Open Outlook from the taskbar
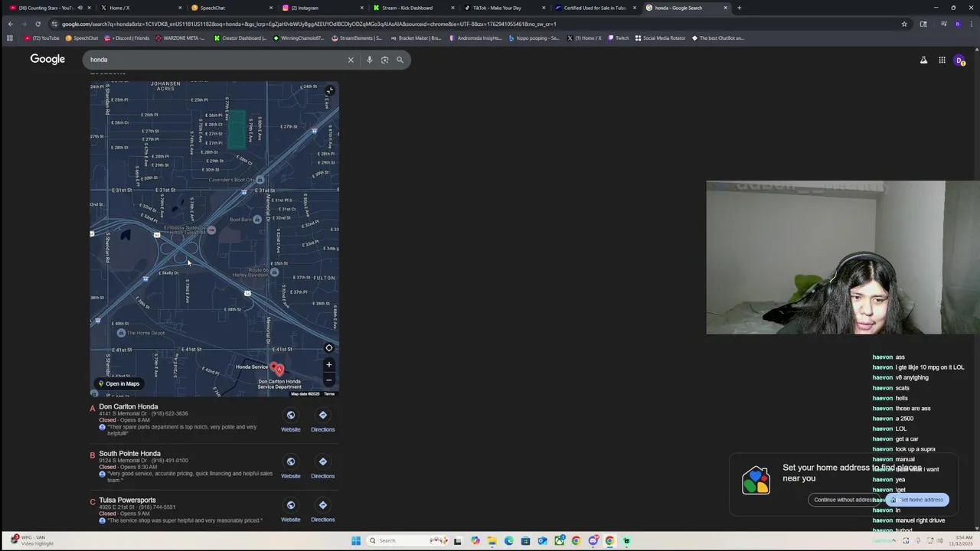This screenshot has width=980, height=551. click(543, 540)
